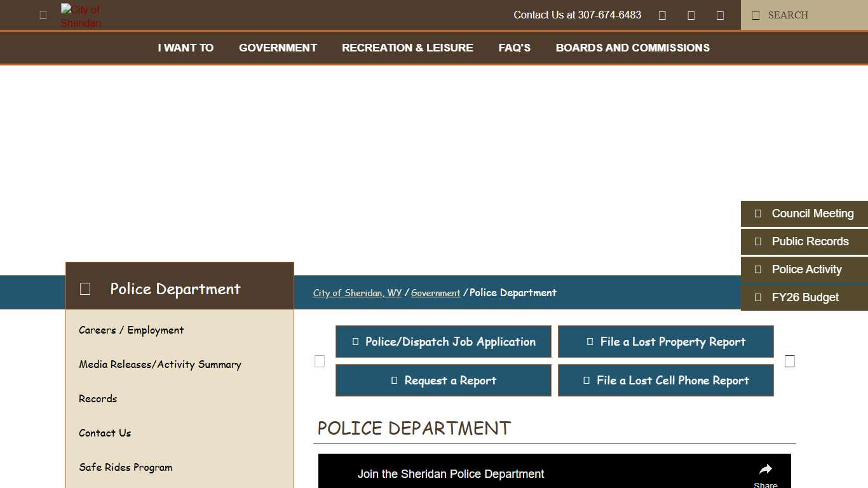The image size is (868, 488).
Task: Open the hamburger menu icon at top left
Action: tap(43, 15)
